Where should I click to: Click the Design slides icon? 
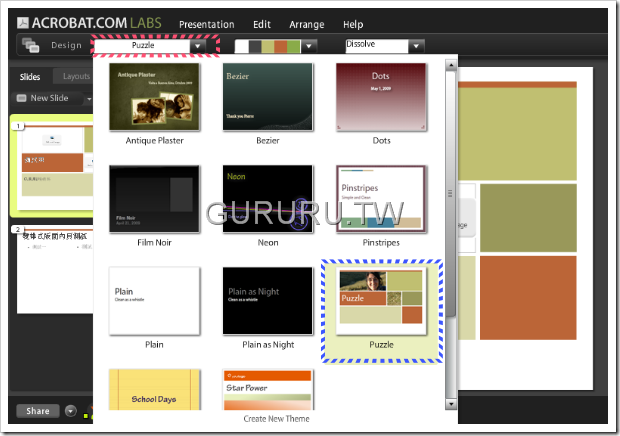(30, 45)
